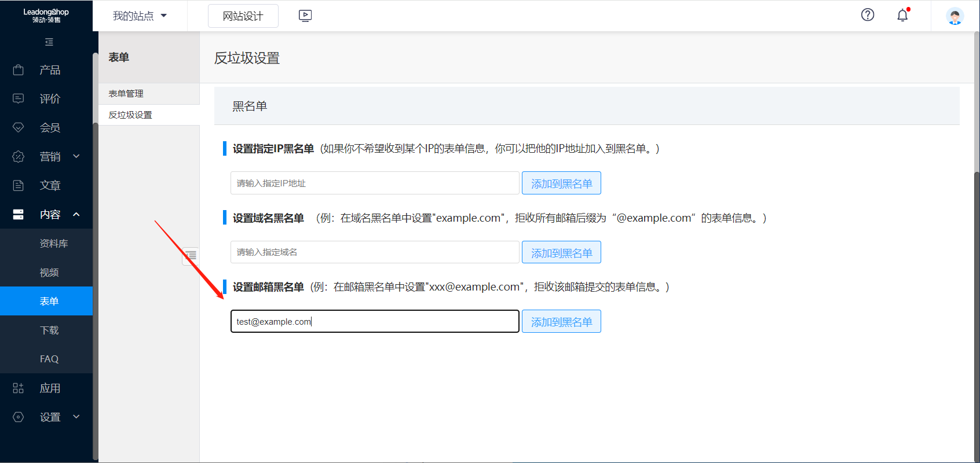Click the article document icon in sidebar
This screenshot has height=463, width=980.
click(19, 186)
